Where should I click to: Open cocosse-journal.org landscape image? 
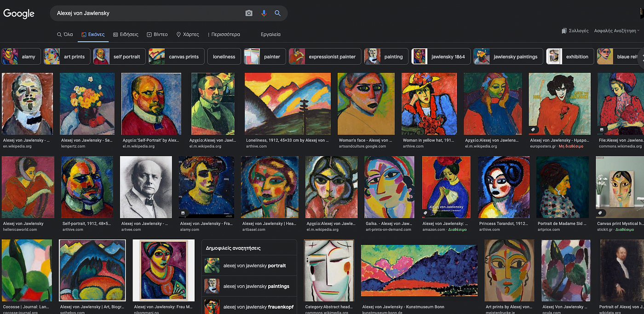click(27, 270)
